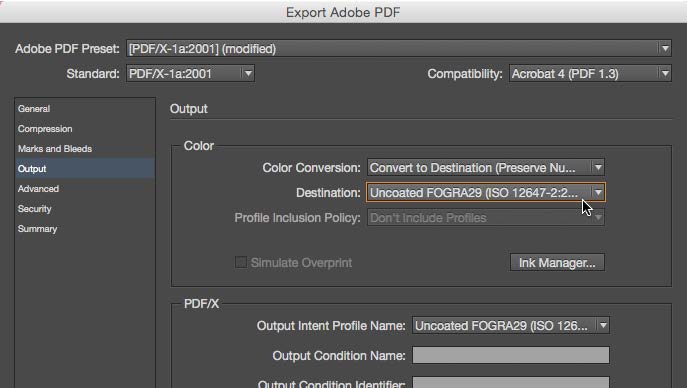The width and height of the screenshot is (687, 388).
Task: Click the Destination label
Action: (328, 193)
